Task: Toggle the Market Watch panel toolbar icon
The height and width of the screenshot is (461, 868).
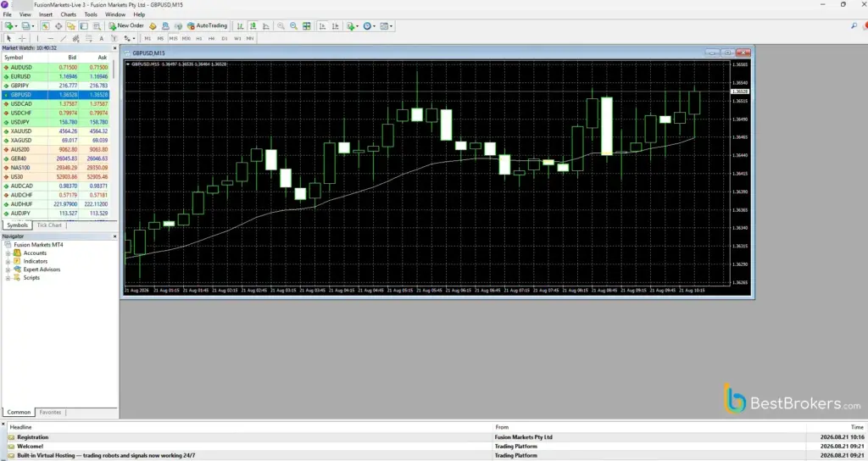Action: click(x=46, y=26)
